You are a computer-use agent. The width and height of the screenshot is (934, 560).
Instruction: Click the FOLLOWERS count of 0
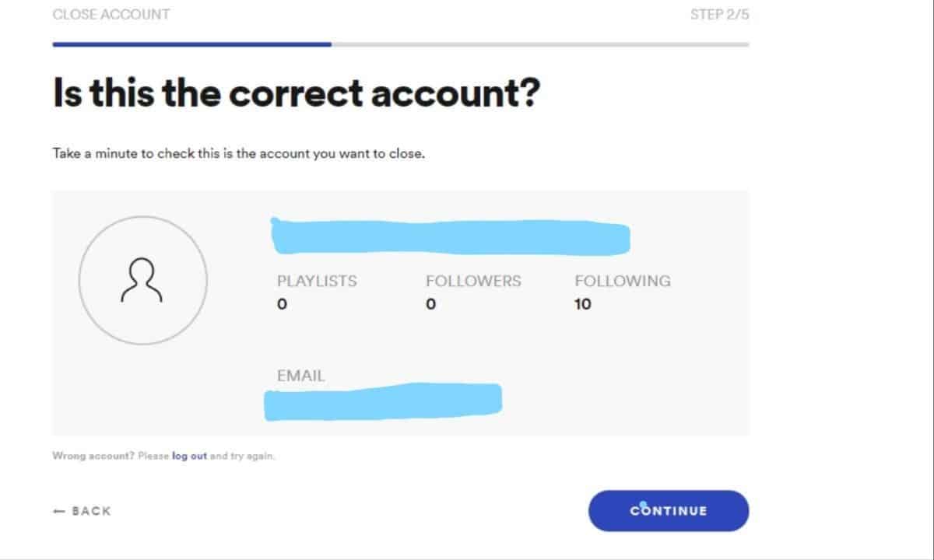pos(430,304)
